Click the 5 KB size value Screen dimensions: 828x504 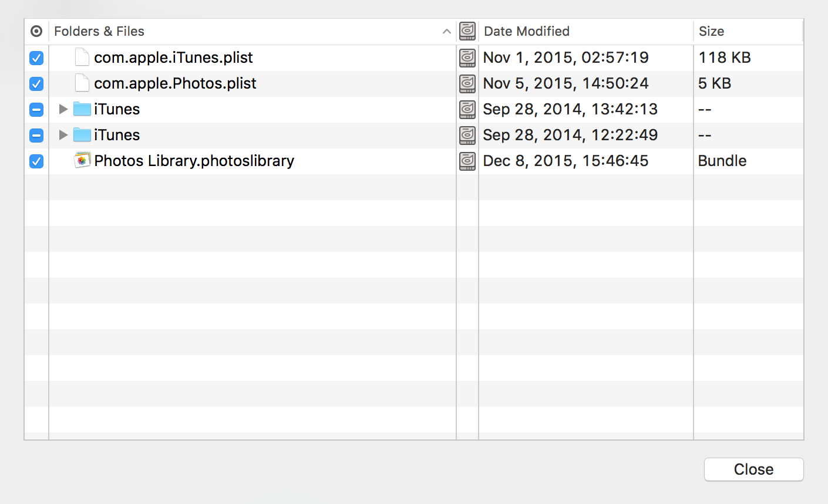(x=715, y=83)
